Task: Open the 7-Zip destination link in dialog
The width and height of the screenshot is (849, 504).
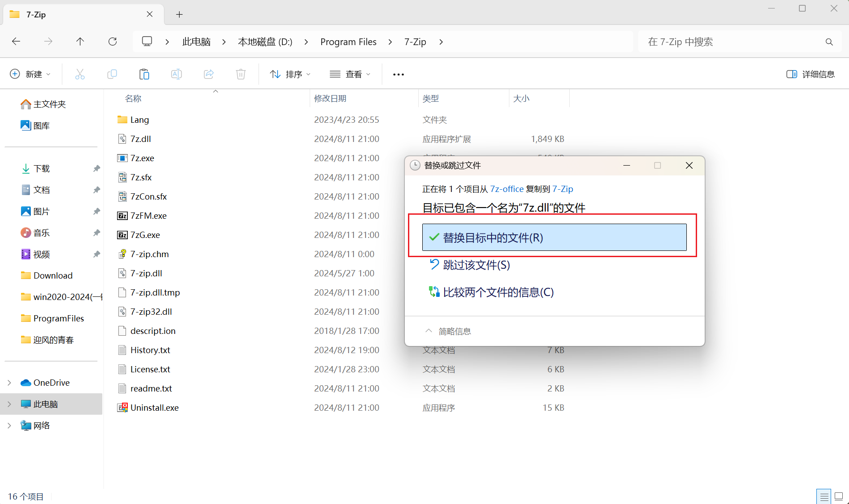Action: point(563,189)
